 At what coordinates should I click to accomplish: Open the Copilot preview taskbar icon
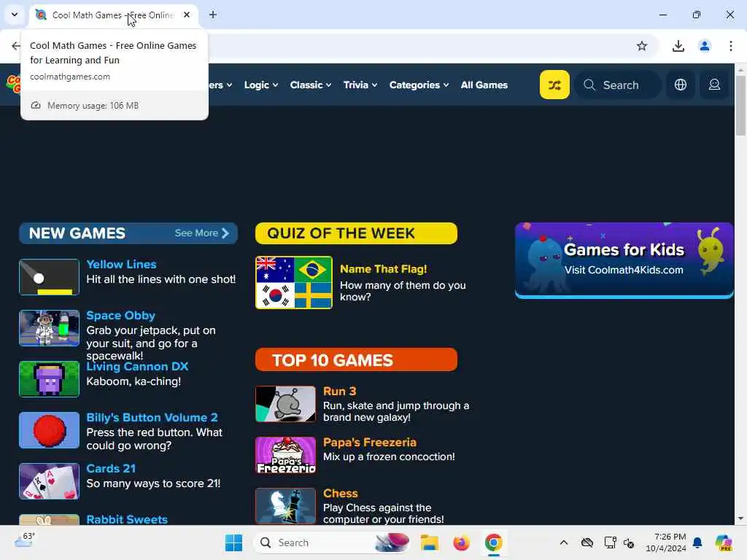(724, 542)
